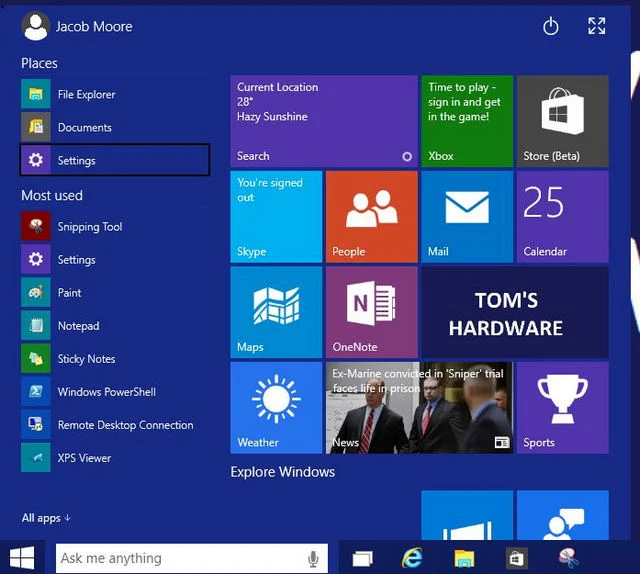The width and height of the screenshot is (640, 574).
Task: Open File Explorer from Places
Action: pyautogui.click(x=115, y=94)
